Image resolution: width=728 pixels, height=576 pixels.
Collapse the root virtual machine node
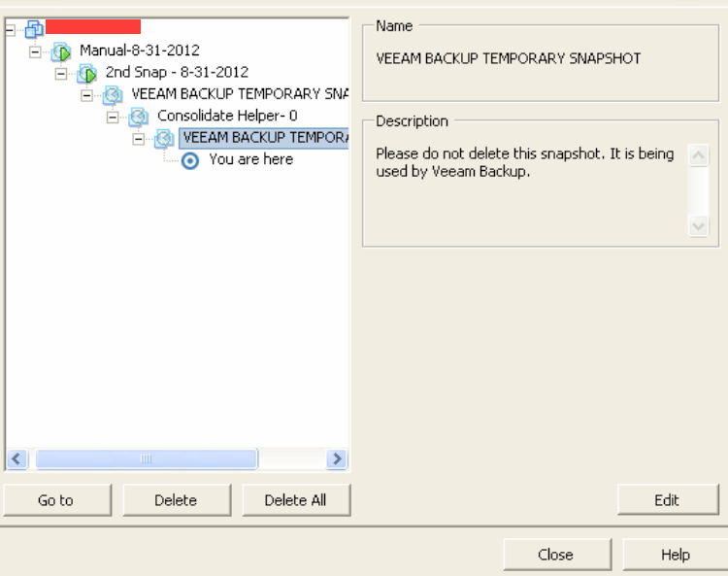coord(10,30)
